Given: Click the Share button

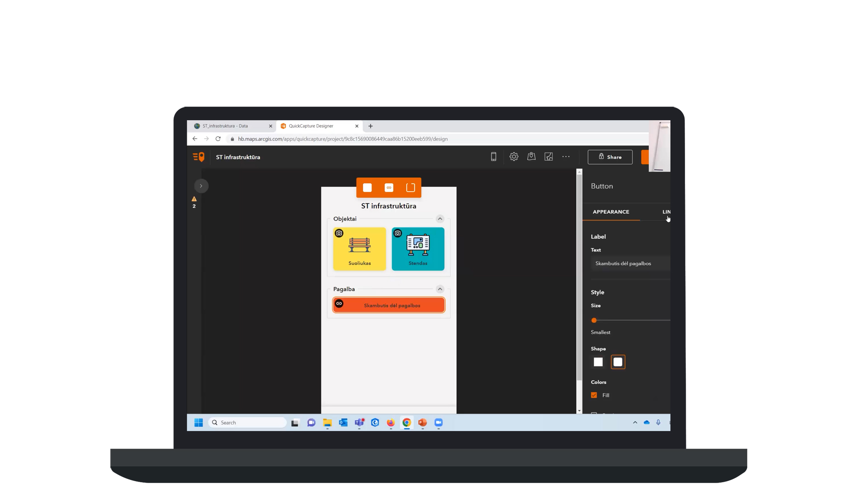Looking at the screenshot, I should coord(610,157).
